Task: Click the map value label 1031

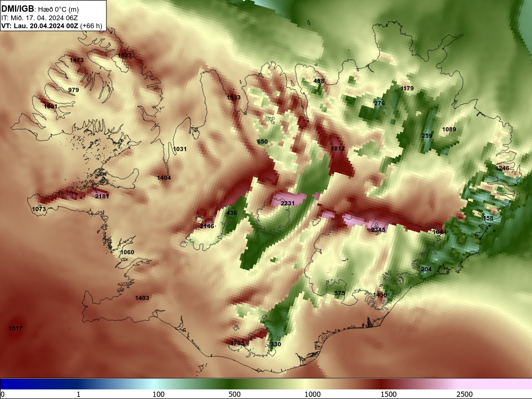Action: click(x=180, y=149)
